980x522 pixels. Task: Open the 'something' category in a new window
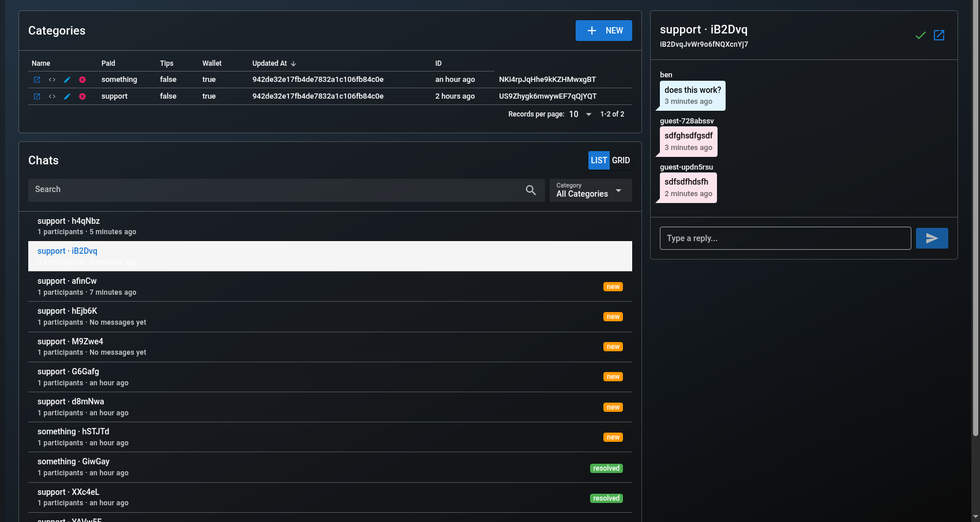tap(37, 80)
